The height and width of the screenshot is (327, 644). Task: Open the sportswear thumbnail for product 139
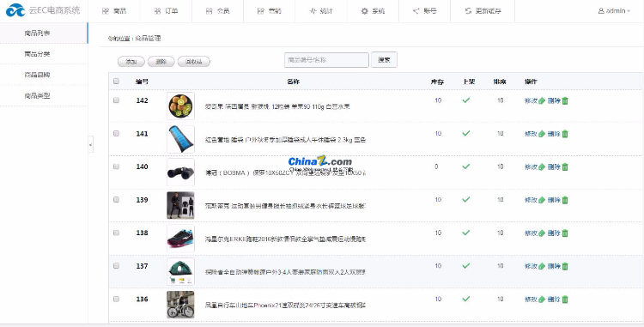coord(180,205)
